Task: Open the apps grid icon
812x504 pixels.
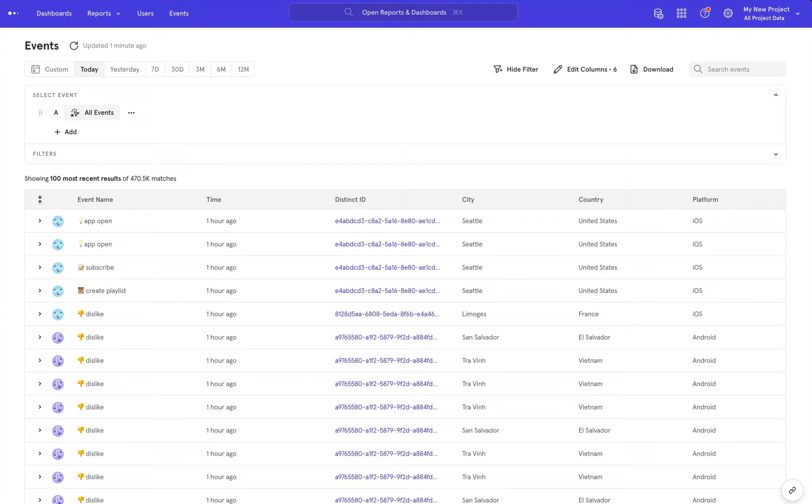Action: tap(681, 14)
